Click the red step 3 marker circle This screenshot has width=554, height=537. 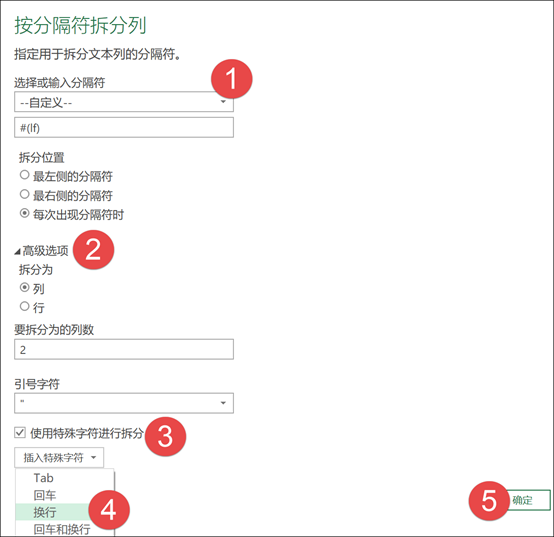click(165, 436)
